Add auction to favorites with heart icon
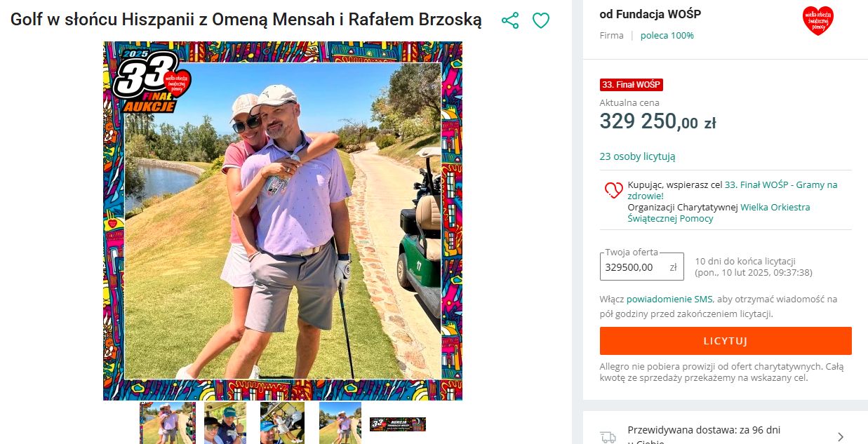The image size is (868, 444). [541, 20]
